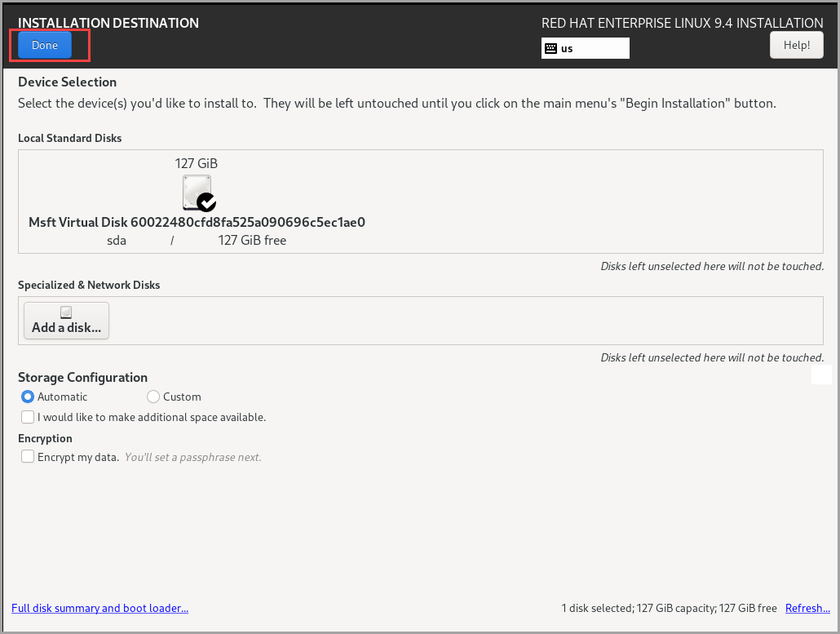Open Full disk summary and boot loader link
840x634 pixels.
pyautogui.click(x=99, y=608)
